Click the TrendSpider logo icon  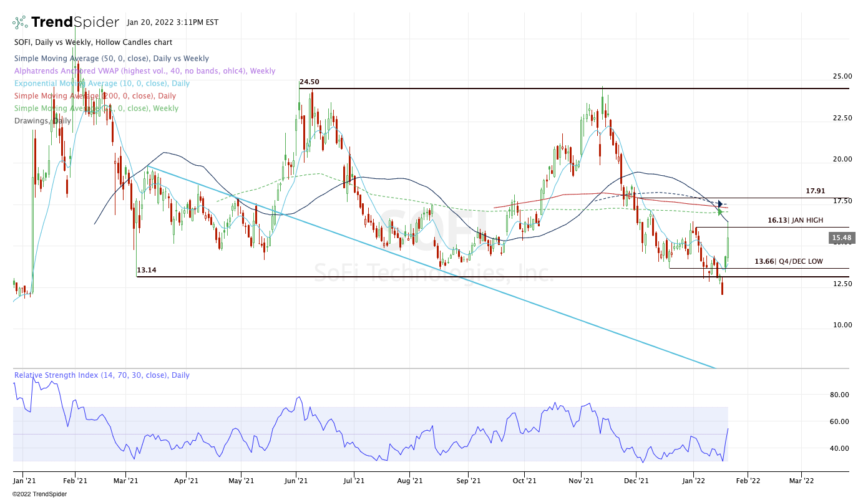pyautogui.click(x=20, y=22)
